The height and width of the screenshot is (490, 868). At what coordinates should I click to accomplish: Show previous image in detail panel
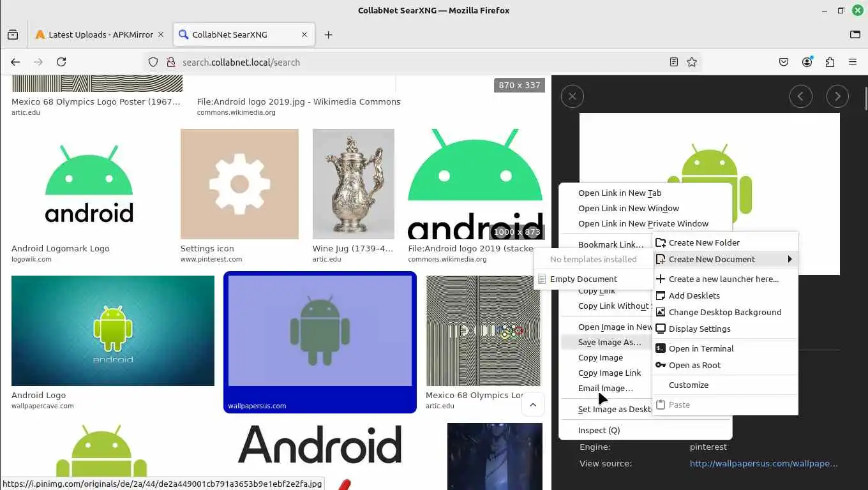(x=801, y=96)
